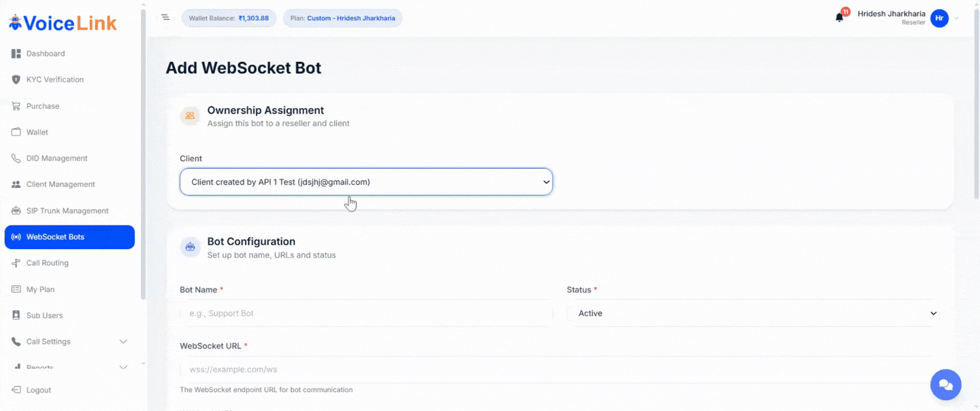Click "The WebSocket endpoint URL for bot communication" hint
Screen dimensions: 980x411
(x=266, y=390)
